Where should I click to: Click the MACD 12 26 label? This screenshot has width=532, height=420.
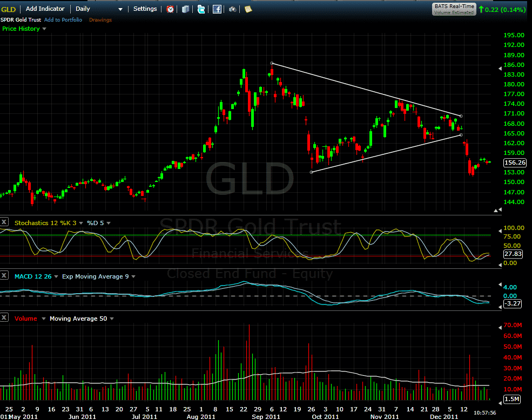[33, 276]
